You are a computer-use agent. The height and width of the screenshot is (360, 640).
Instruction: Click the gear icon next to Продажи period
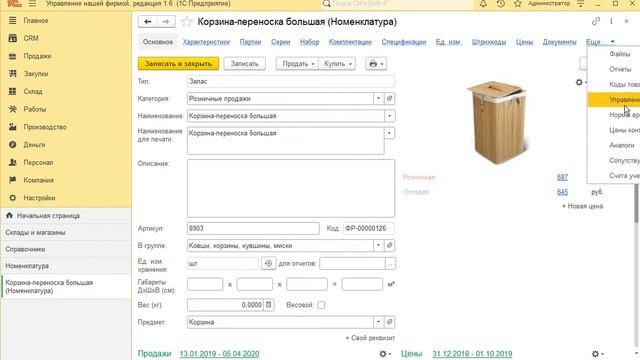point(384,354)
